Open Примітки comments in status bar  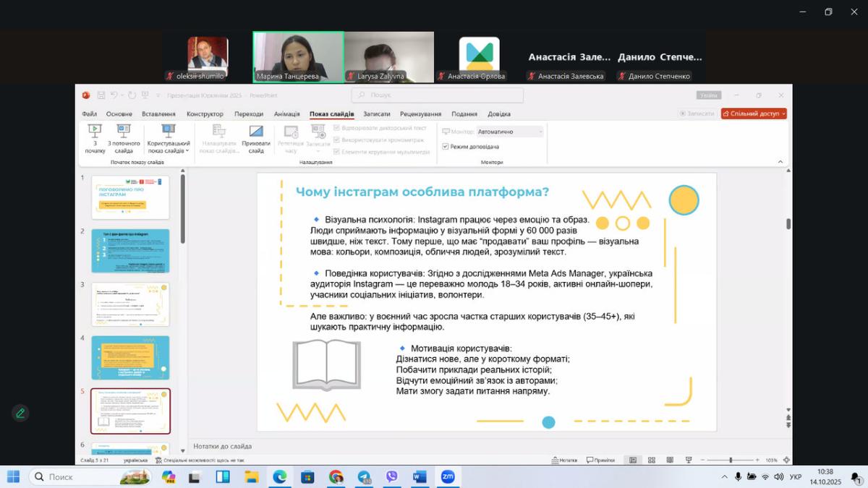coord(600,460)
